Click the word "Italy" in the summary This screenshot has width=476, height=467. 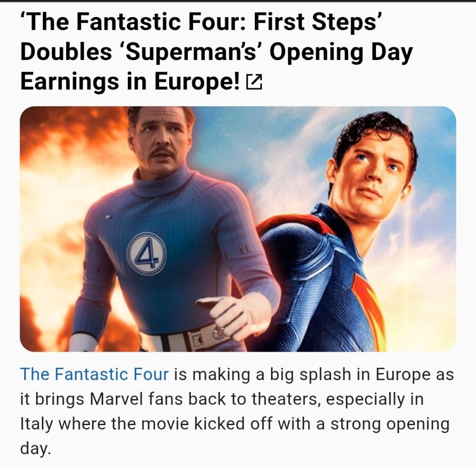tap(36, 424)
